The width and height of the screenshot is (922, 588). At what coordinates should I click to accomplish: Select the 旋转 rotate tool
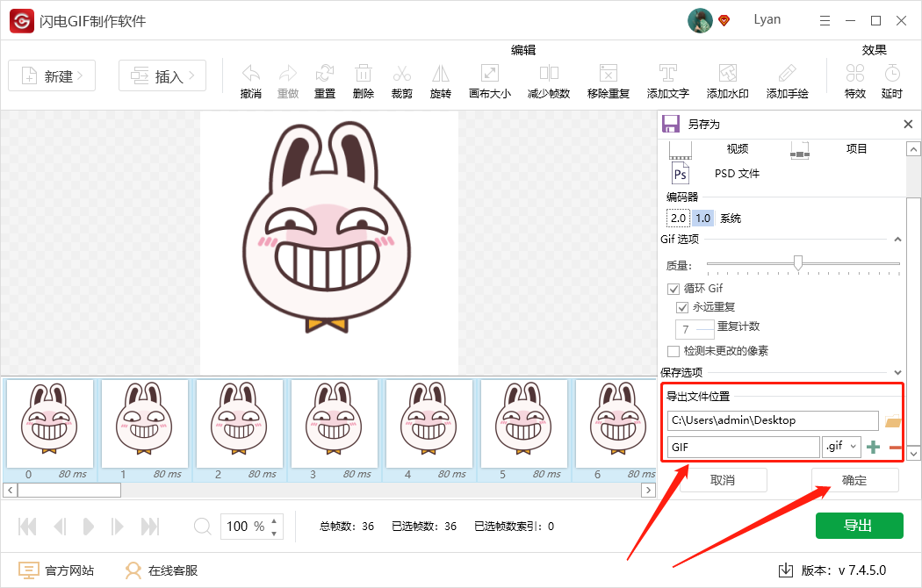(441, 74)
